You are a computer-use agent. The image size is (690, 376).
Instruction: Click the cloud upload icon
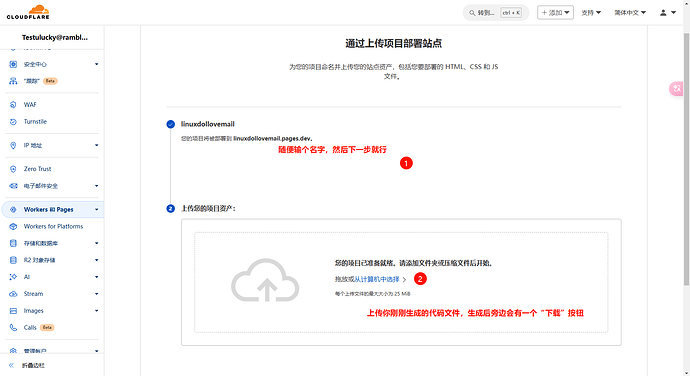265,280
